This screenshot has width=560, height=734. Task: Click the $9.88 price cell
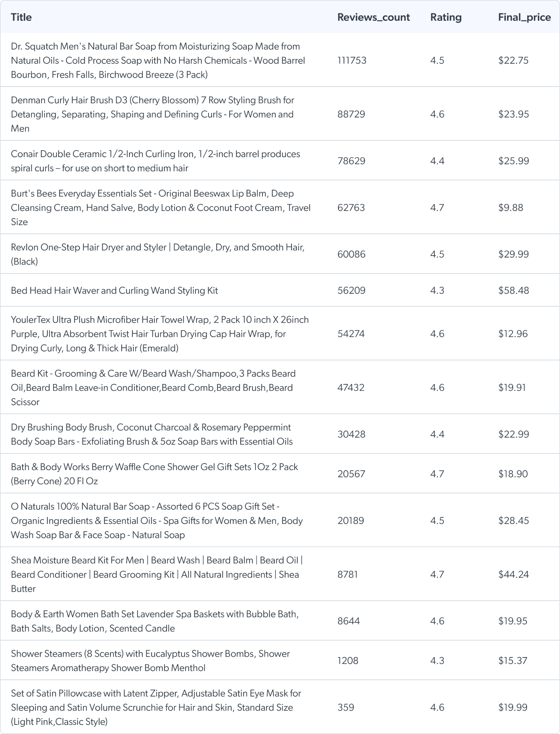[510, 207]
